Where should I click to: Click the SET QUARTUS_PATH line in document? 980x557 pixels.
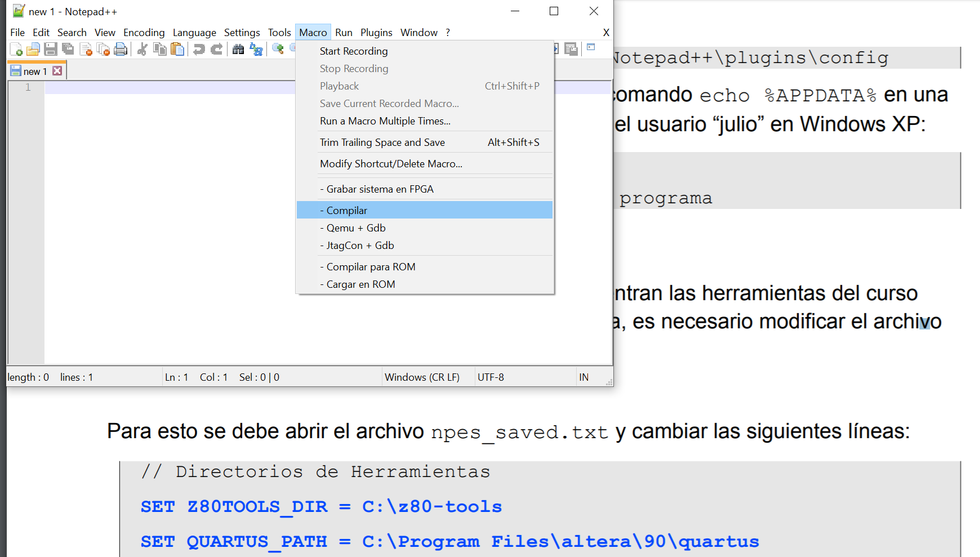pos(449,541)
